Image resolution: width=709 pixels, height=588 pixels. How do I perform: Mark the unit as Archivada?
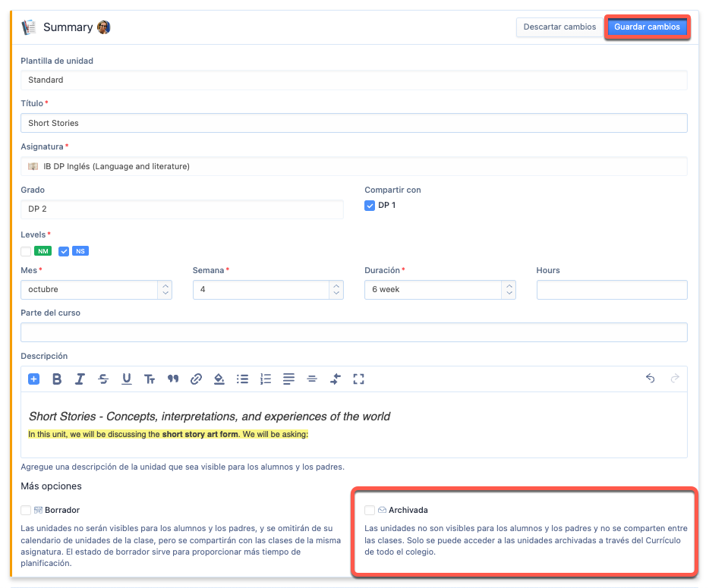[x=370, y=511]
